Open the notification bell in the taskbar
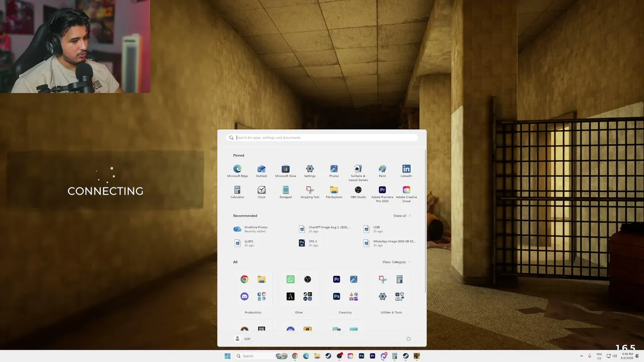 pyautogui.click(x=637, y=356)
